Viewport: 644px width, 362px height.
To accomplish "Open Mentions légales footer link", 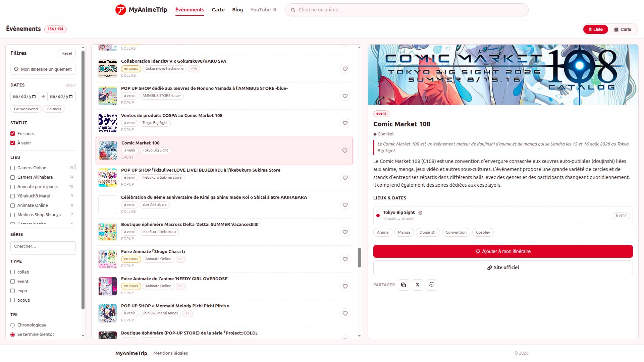I will coord(170,353).
